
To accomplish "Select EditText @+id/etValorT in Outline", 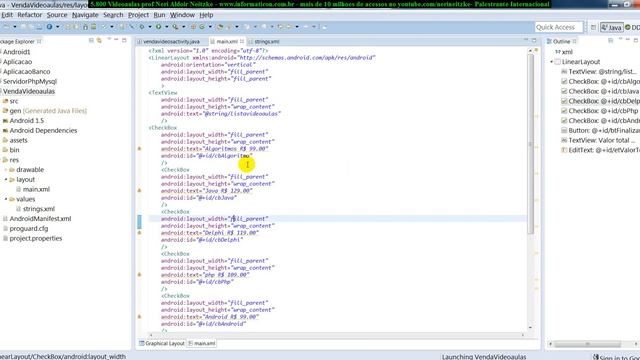I will click(600, 150).
